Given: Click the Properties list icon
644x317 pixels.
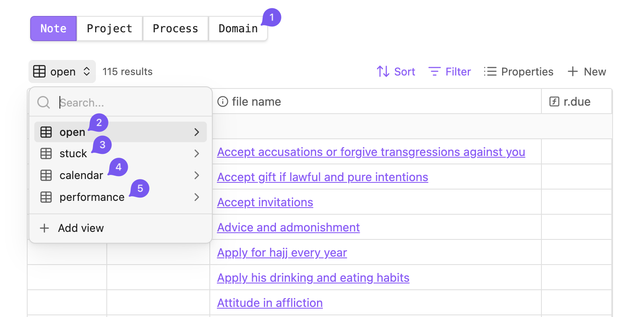Looking at the screenshot, I should [x=490, y=72].
